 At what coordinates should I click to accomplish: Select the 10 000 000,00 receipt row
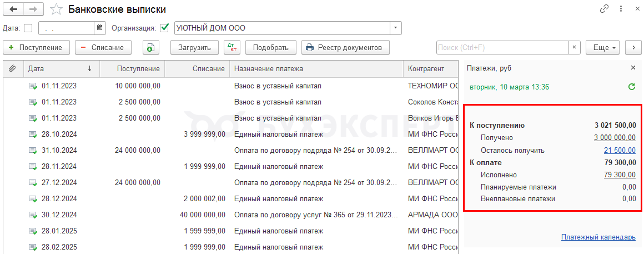pyautogui.click(x=231, y=86)
